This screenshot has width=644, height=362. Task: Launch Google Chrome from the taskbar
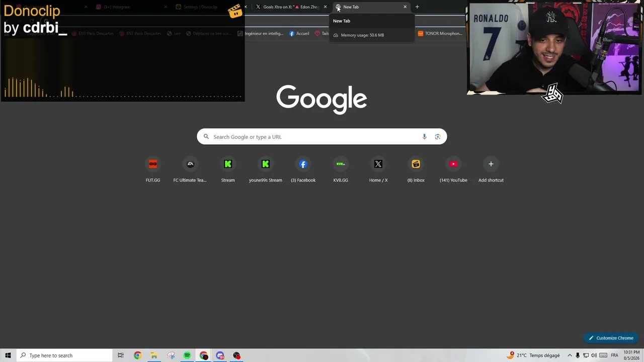point(137,355)
